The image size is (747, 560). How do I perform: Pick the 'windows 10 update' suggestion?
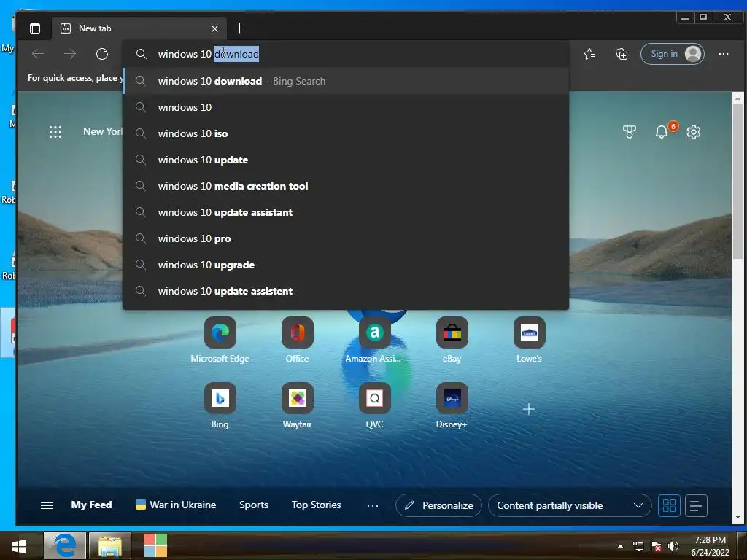pos(346,160)
